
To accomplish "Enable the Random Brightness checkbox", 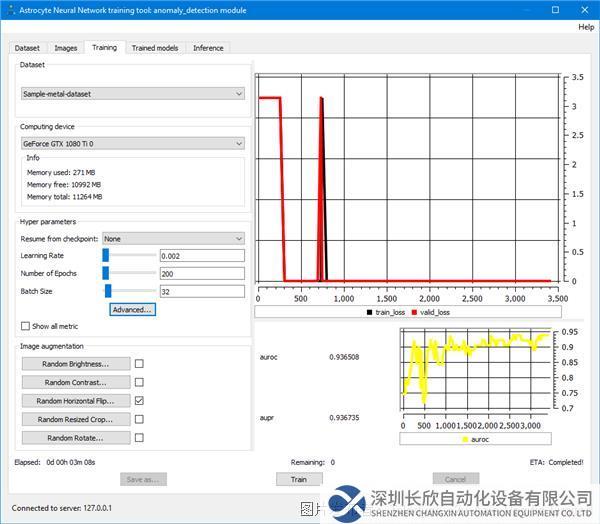I will (139, 364).
